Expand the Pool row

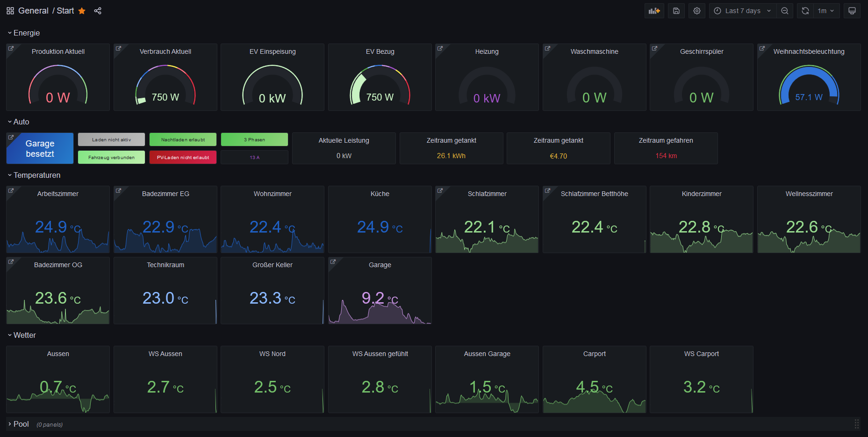(x=18, y=424)
